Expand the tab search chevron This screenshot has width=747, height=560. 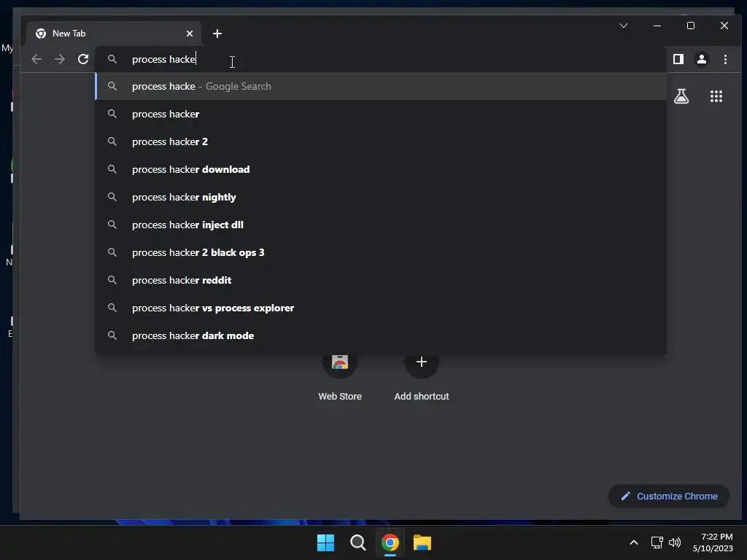pos(624,26)
